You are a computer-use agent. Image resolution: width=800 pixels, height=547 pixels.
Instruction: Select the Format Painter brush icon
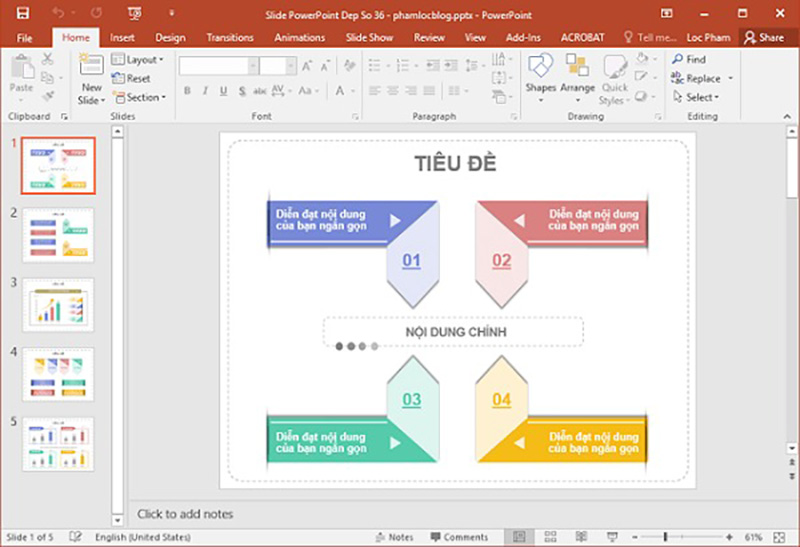pyautogui.click(x=47, y=96)
